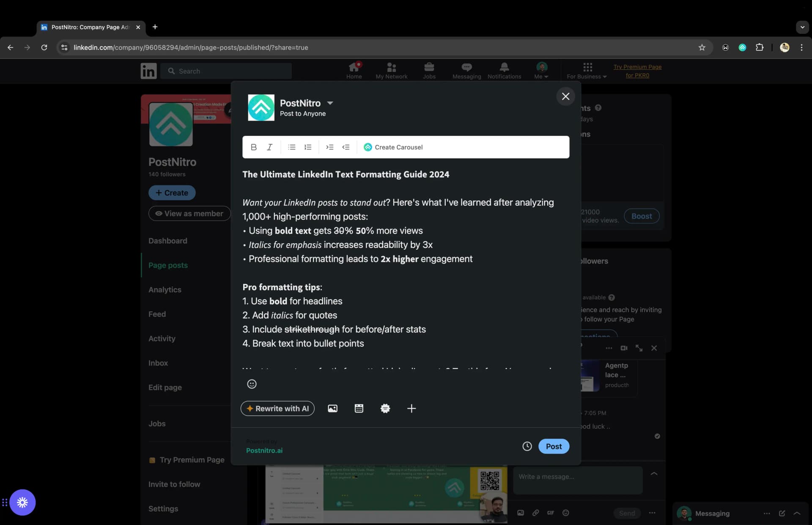Viewport: 812px width, 525px height.
Task: Compose new message in Messaging bar
Action: coord(782,513)
